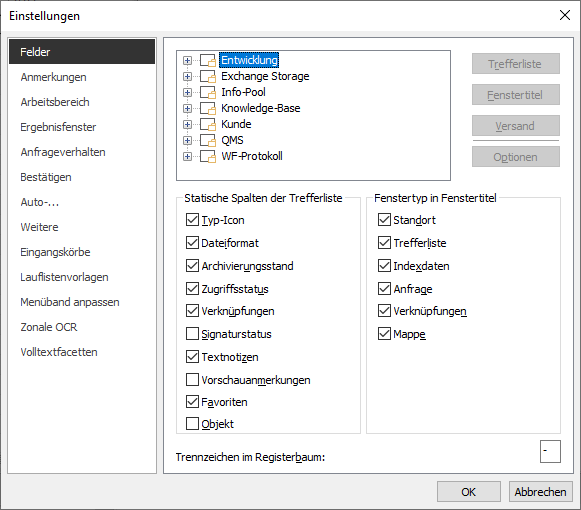
Task: Expand the Kunde tree node
Action: 187,124
